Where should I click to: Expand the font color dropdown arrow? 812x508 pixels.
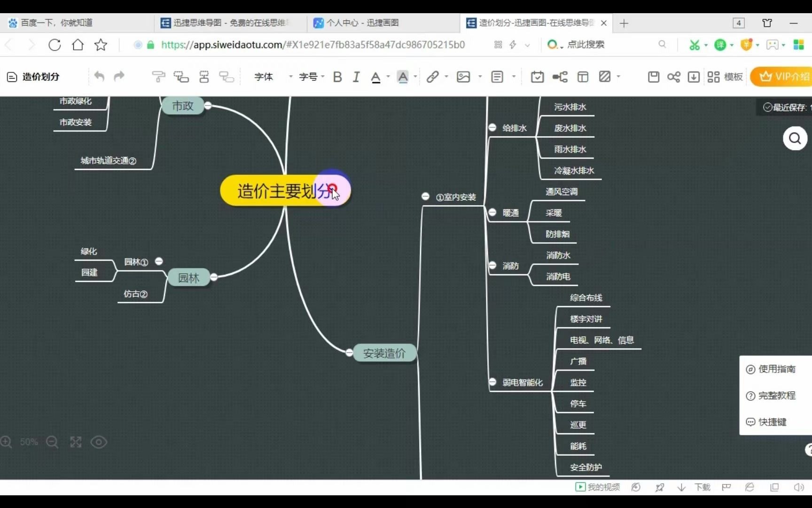tap(388, 77)
